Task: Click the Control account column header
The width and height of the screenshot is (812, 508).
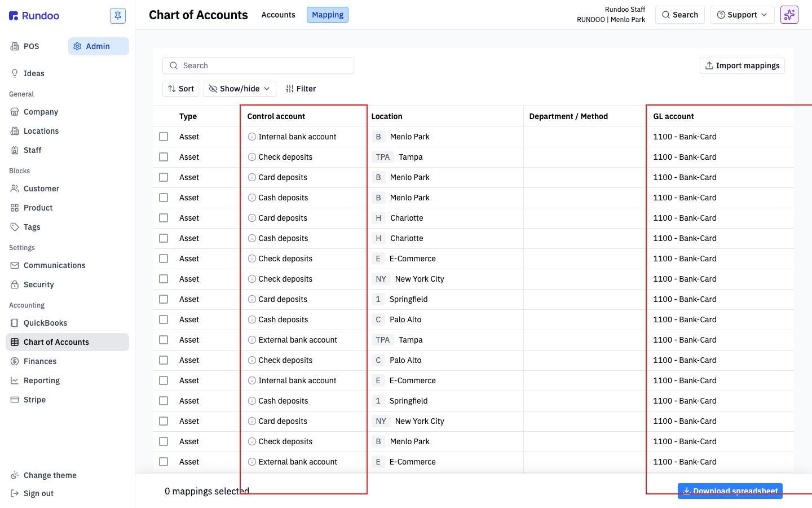Action: [x=276, y=116]
